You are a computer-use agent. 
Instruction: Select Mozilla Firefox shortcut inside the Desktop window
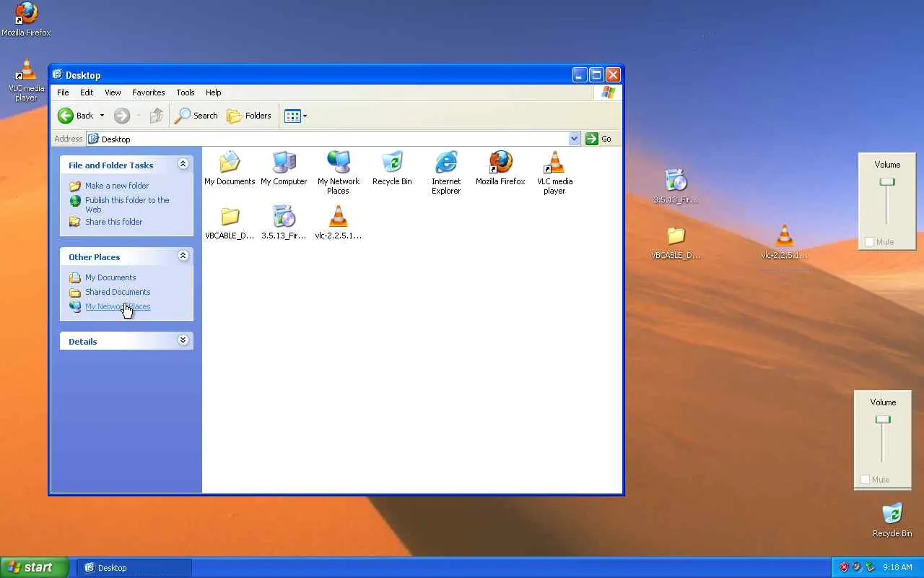click(500, 168)
